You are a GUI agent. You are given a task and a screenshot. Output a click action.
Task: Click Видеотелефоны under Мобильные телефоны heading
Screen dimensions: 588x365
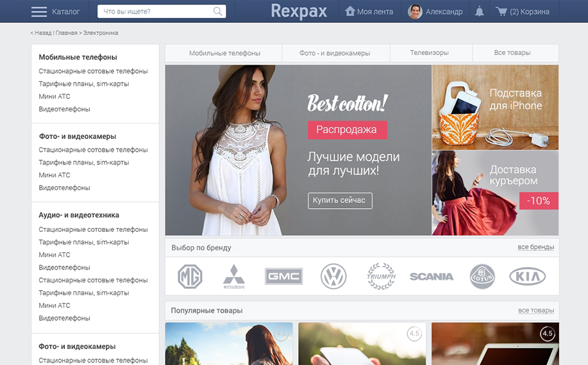pos(64,109)
